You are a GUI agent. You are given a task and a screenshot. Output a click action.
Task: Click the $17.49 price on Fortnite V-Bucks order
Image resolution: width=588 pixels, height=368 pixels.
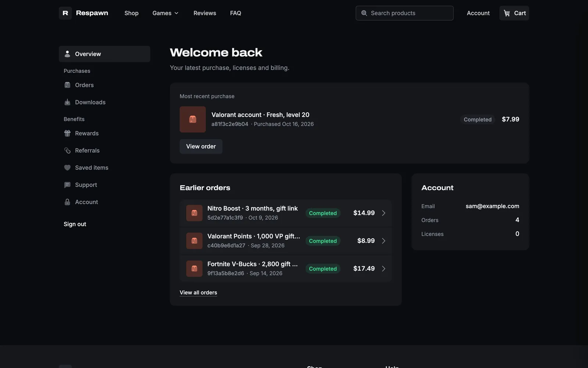tap(364, 269)
